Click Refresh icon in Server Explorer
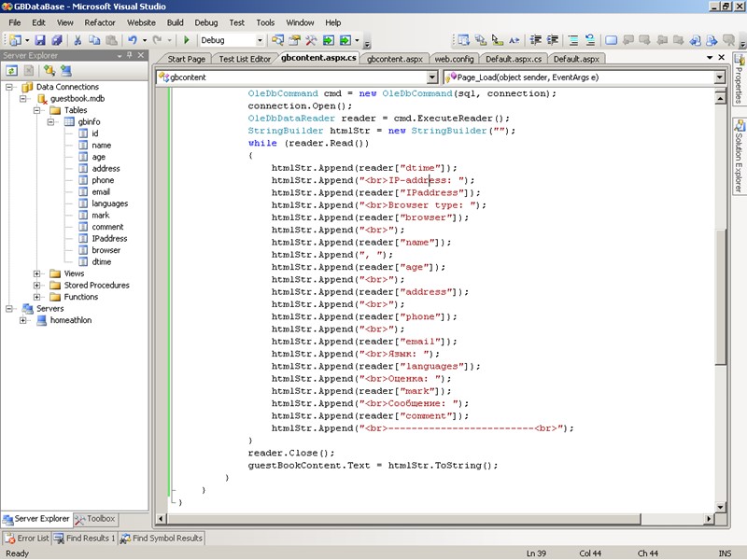 [11, 70]
